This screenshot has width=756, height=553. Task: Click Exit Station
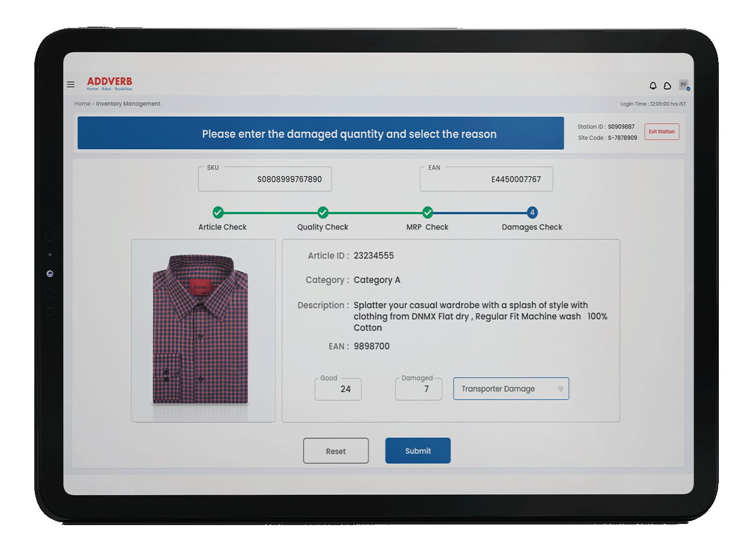(661, 132)
